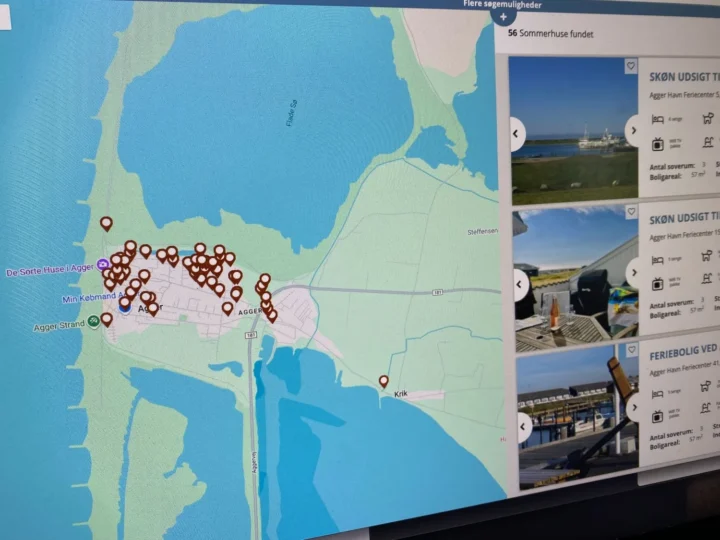Open SKØN UDSIGT title above Feriecenter 15
This screenshot has width=720, height=540.
pos(684,219)
